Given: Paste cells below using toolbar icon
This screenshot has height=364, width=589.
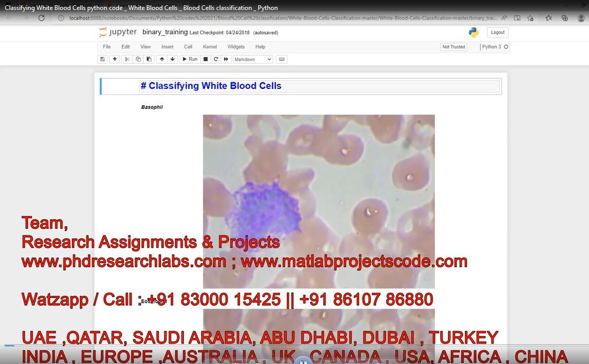Looking at the screenshot, I should pyautogui.click(x=149, y=59).
